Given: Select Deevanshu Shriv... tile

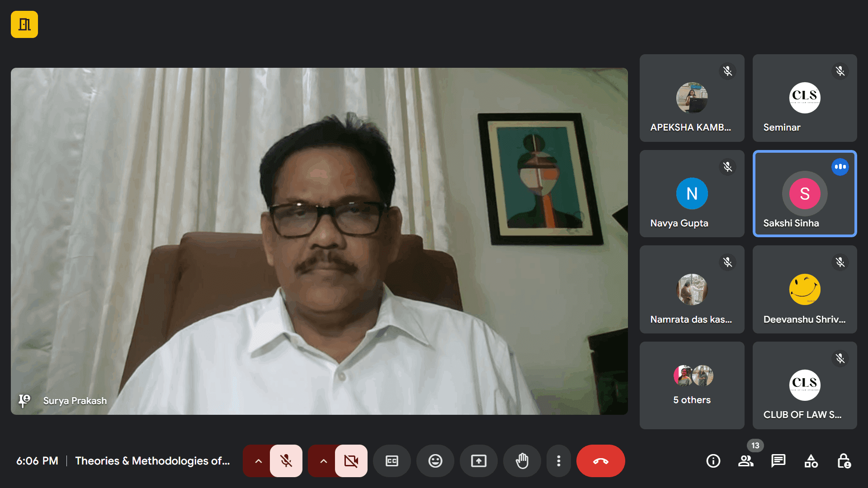Looking at the screenshot, I should (805, 290).
